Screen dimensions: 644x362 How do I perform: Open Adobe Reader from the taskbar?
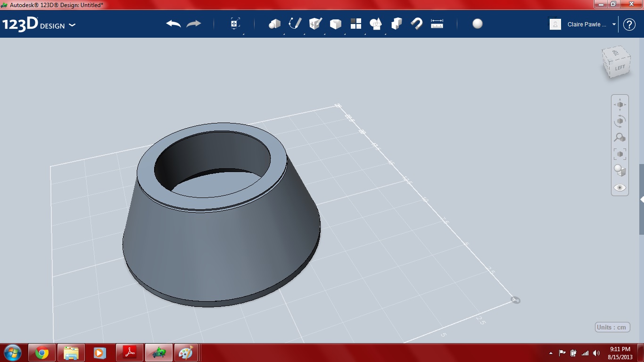pyautogui.click(x=130, y=353)
